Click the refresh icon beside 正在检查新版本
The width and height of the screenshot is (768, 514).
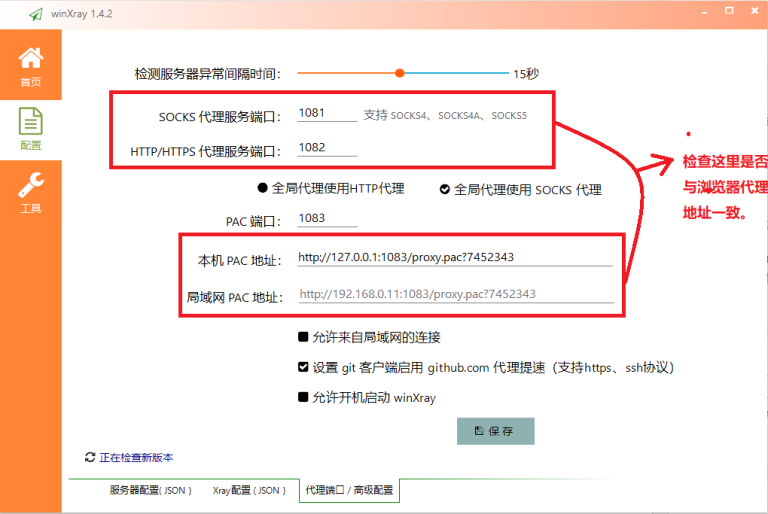90,457
